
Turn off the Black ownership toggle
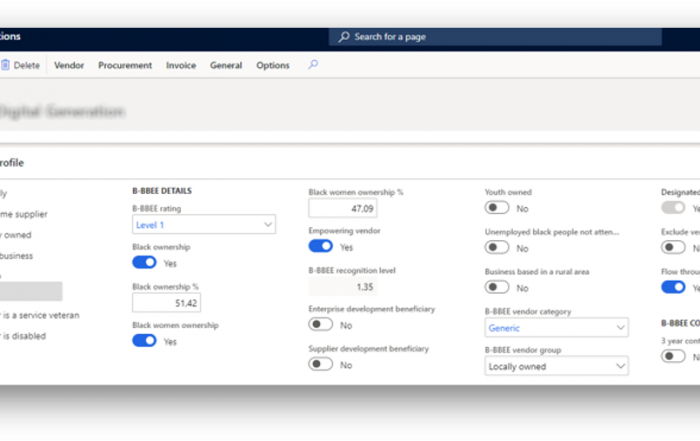pyautogui.click(x=145, y=262)
